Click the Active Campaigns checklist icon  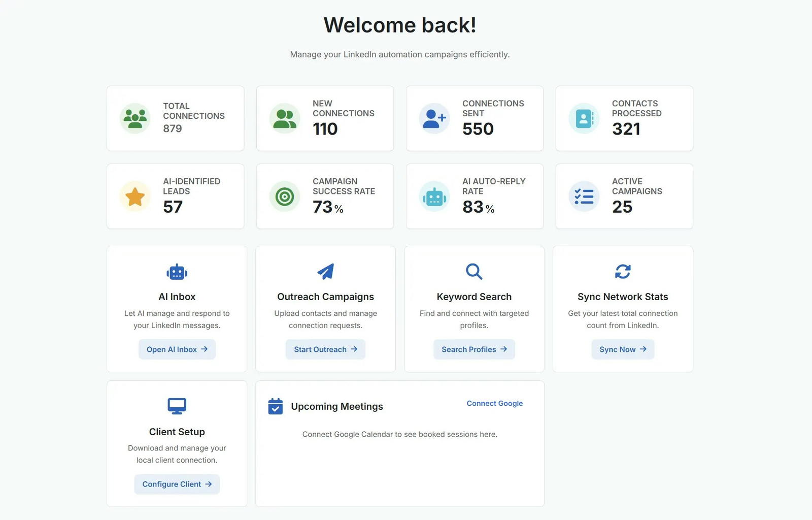click(x=584, y=197)
